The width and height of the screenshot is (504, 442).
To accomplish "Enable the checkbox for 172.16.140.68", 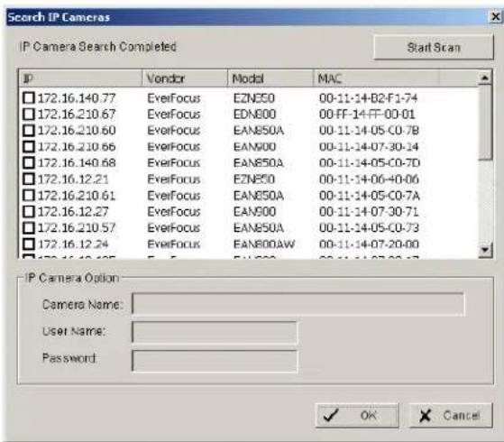I will [x=29, y=162].
